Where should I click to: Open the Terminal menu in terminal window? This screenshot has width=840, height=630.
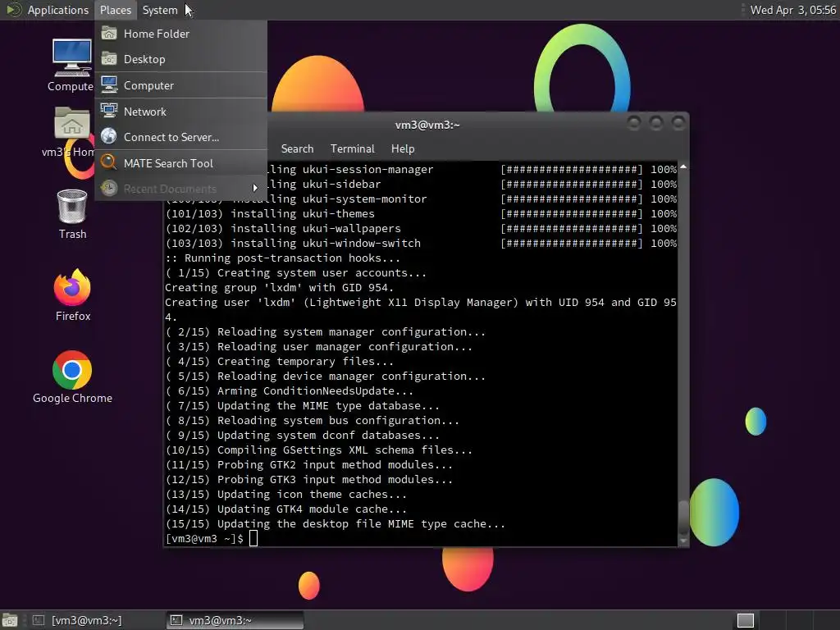[x=352, y=149]
